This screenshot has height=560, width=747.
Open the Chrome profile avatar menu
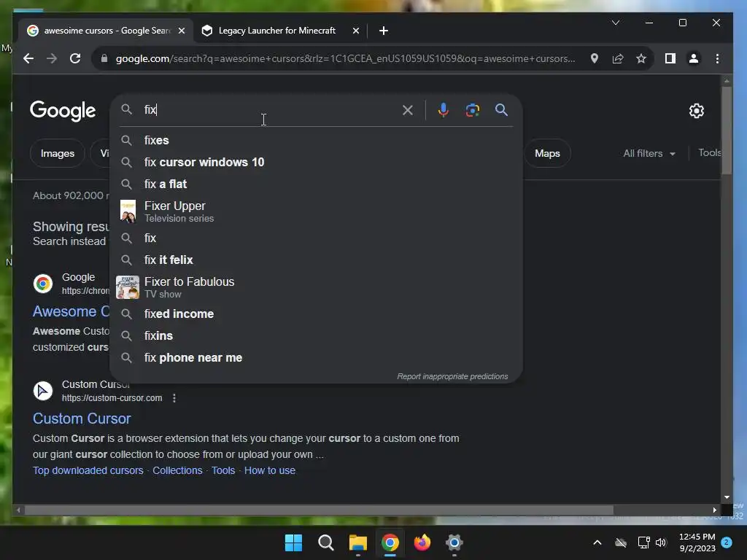click(x=694, y=58)
